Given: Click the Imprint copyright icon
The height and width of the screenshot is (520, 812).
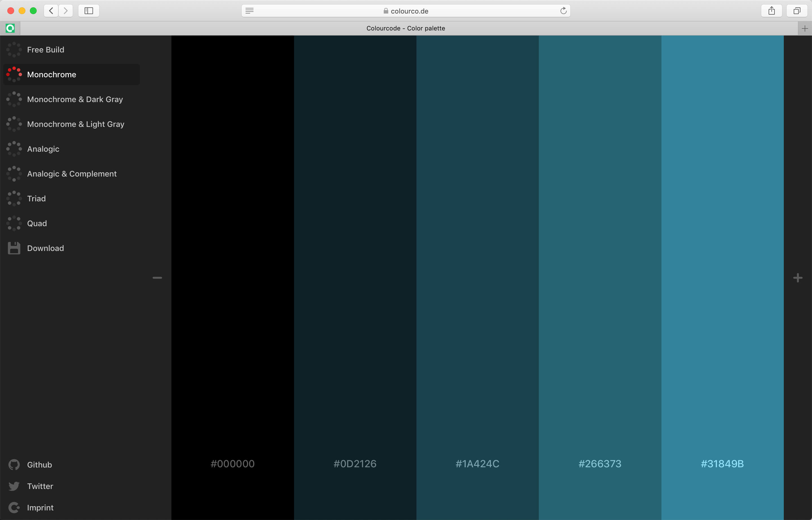Looking at the screenshot, I should click(14, 508).
